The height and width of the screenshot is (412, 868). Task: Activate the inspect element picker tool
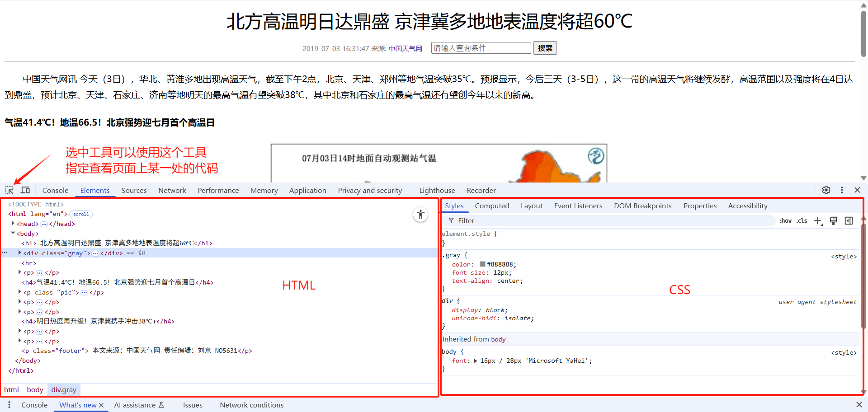[9, 190]
